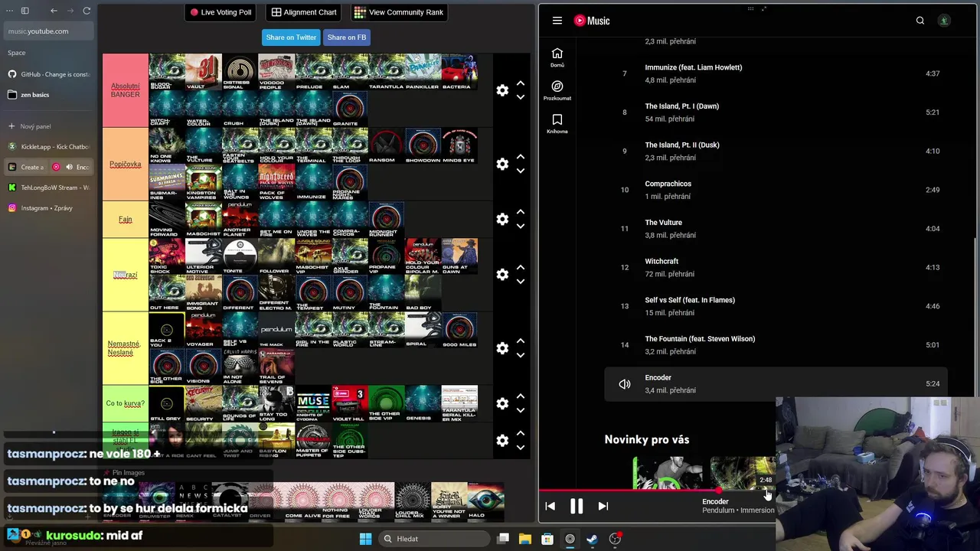Skip to the next track
This screenshot has width=980, height=551.
tap(603, 506)
